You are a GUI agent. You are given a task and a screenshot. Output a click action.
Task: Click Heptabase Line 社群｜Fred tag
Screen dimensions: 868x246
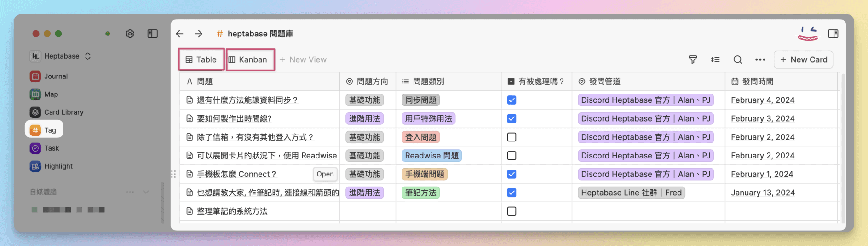click(x=632, y=193)
